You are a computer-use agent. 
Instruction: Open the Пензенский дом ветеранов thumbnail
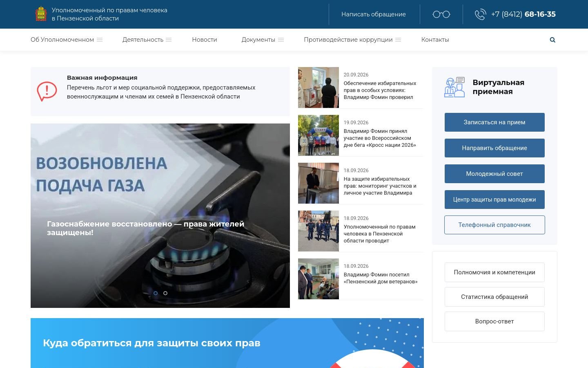(x=318, y=279)
